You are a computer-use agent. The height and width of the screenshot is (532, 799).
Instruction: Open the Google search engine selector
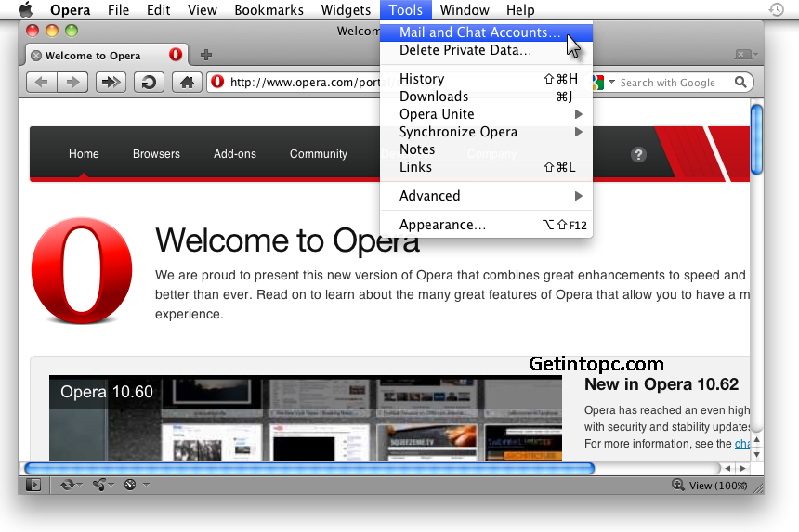click(x=604, y=82)
